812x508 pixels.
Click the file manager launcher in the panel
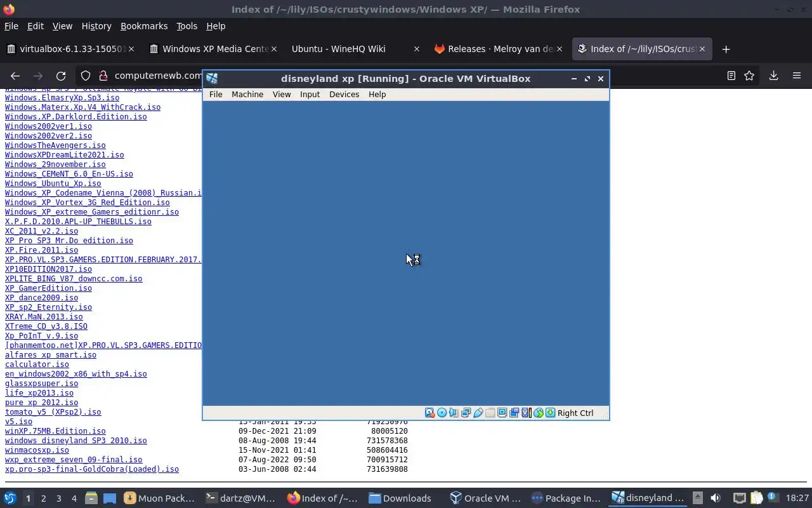pyautogui.click(x=91, y=498)
